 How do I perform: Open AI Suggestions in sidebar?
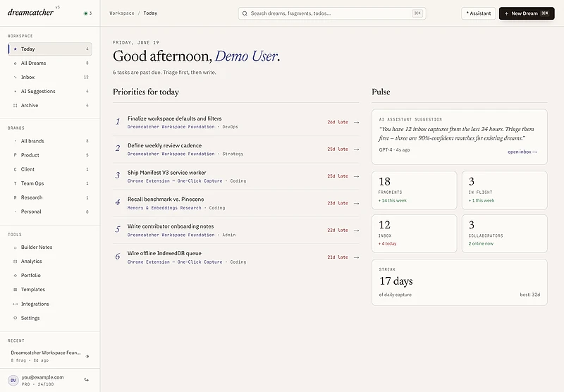[x=49, y=92]
